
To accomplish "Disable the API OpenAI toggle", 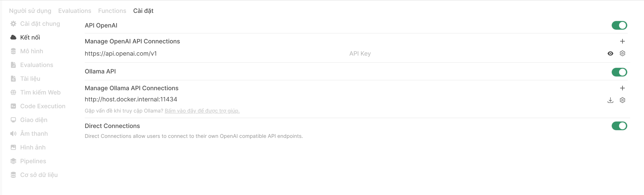I will click(x=619, y=25).
